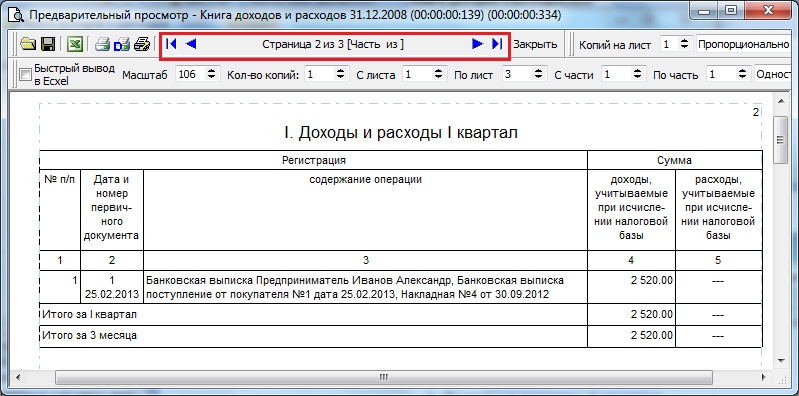This screenshot has height=396, width=799.
Task: Click the Копий на лист value field
Action: point(670,44)
